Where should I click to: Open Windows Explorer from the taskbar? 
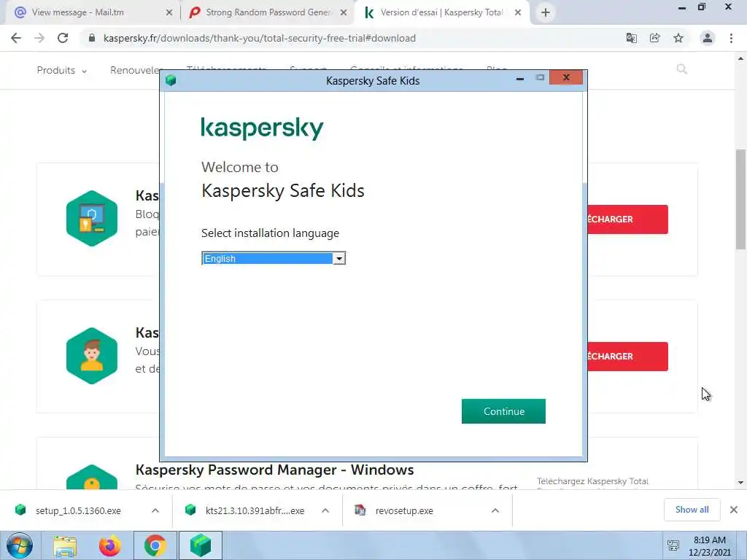tap(65, 545)
